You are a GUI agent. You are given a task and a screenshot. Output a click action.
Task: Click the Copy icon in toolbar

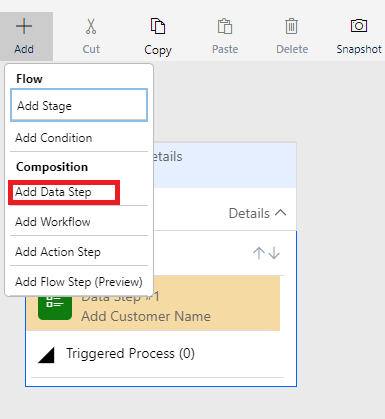coord(158,26)
